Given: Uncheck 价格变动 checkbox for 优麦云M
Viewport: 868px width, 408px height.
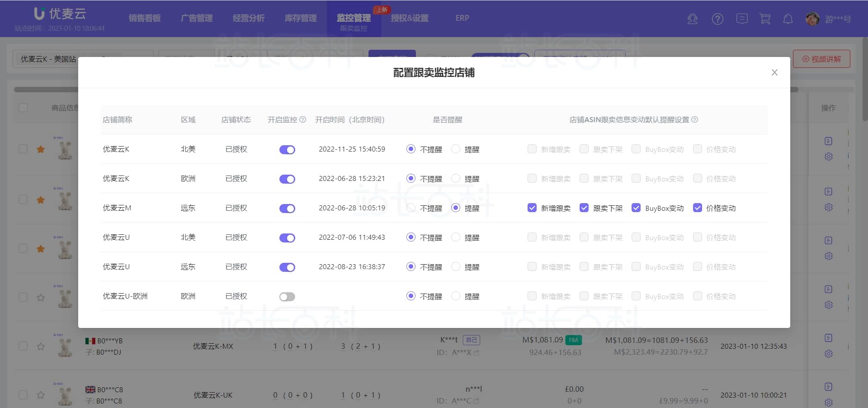Looking at the screenshot, I should tap(698, 208).
